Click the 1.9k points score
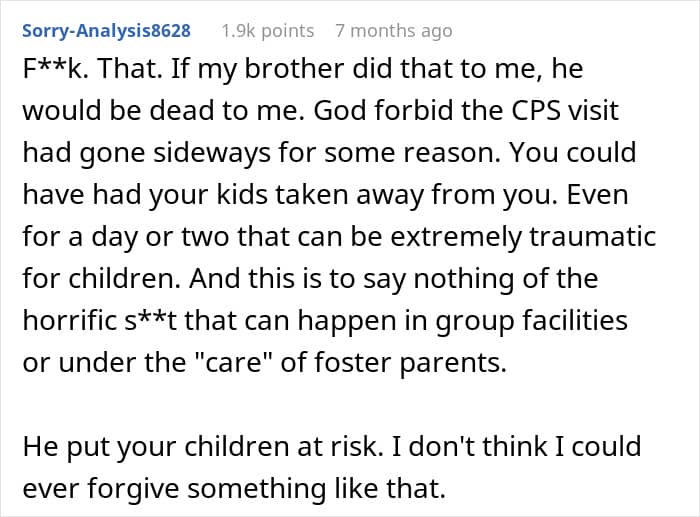The image size is (700, 517). point(267,31)
